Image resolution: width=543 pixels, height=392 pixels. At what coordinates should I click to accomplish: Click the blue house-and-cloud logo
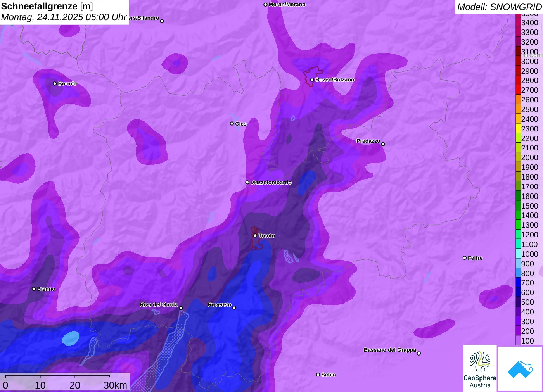click(520, 369)
